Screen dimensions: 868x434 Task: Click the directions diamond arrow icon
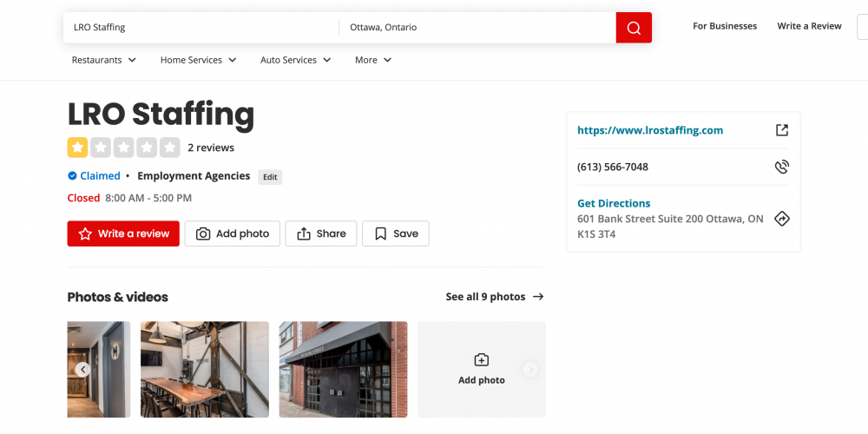click(781, 219)
